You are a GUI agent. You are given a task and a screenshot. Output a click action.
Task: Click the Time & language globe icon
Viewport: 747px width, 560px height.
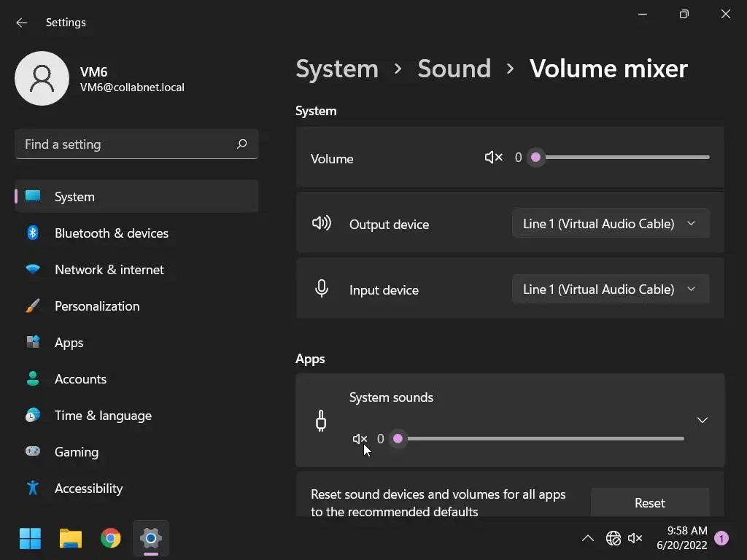(33, 416)
